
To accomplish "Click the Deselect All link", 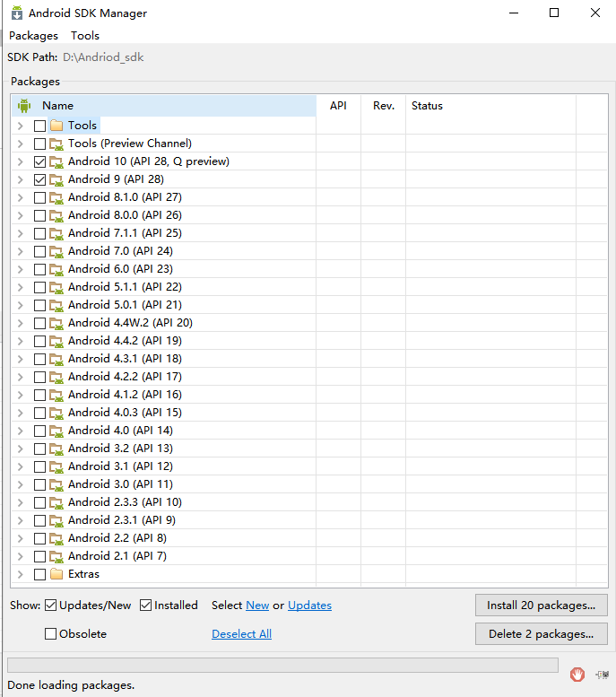I will tap(241, 634).
